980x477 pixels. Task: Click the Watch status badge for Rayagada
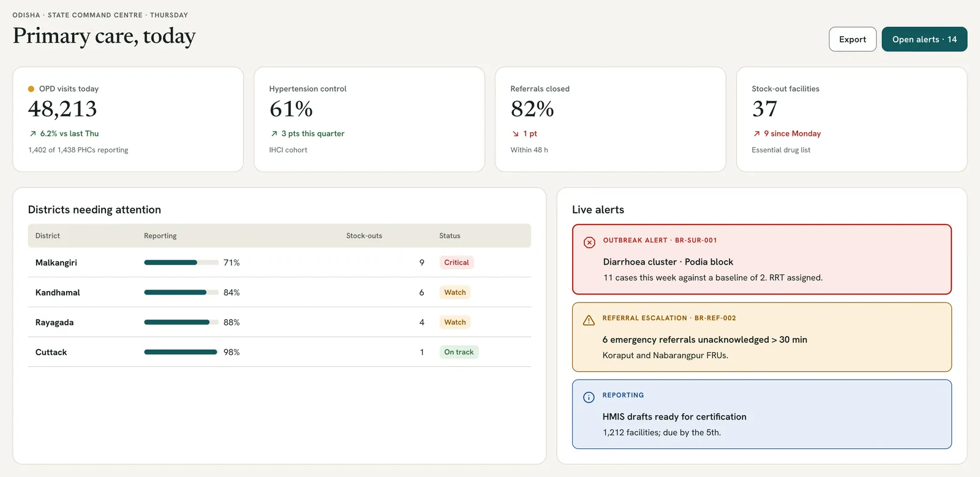pos(455,322)
